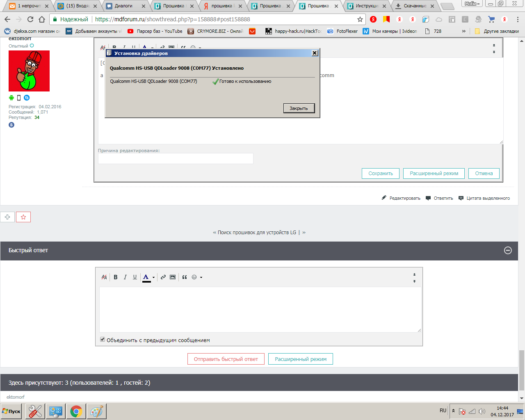Image resolution: width=525 pixels, height=420 pixels.
Task: Open the smiley dropdown arrow in quick reply
Action: click(x=201, y=278)
